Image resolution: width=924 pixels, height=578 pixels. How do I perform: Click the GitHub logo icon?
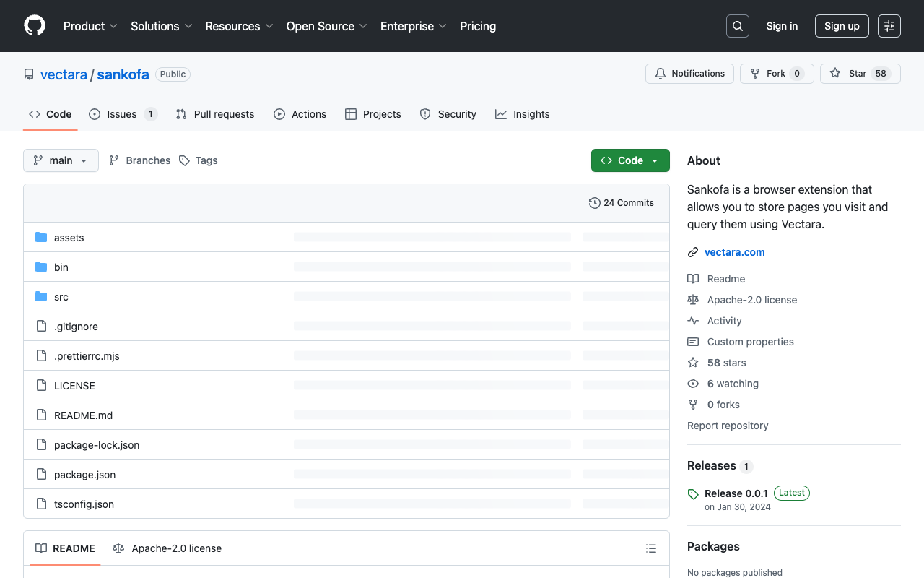click(x=35, y=26)
